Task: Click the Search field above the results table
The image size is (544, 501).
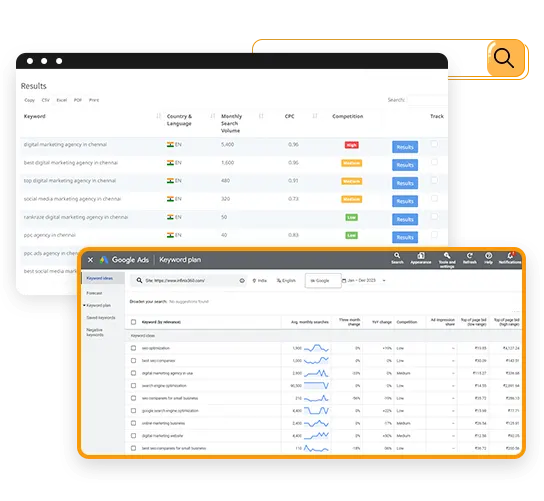Action: click(427, 100)
